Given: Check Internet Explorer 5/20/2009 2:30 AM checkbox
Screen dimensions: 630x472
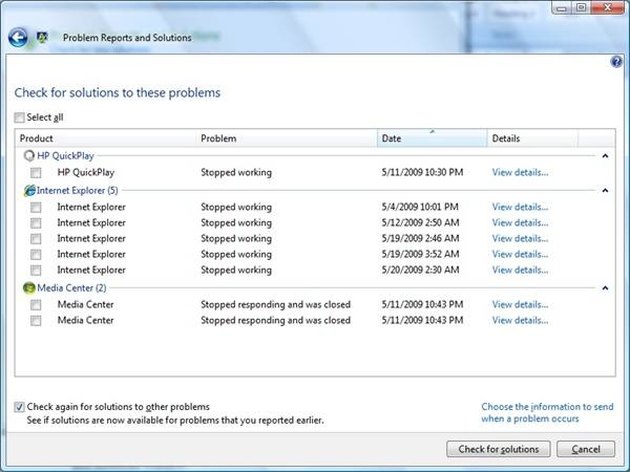Looking at the screenshot, I should coord(36,270).
